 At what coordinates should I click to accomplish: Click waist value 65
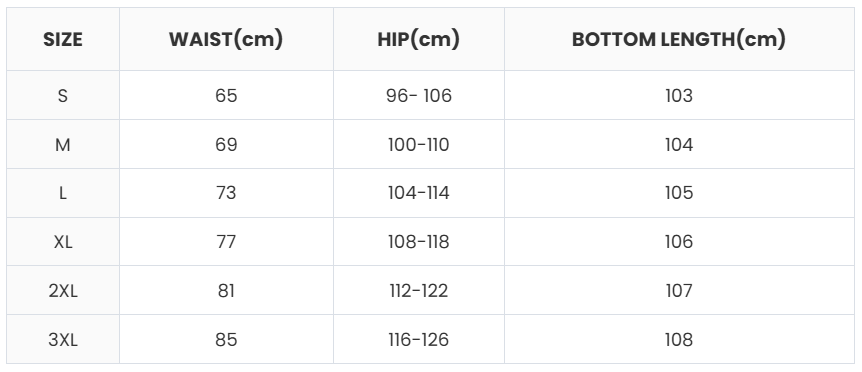pyautogui.click(x=226, y=95)
